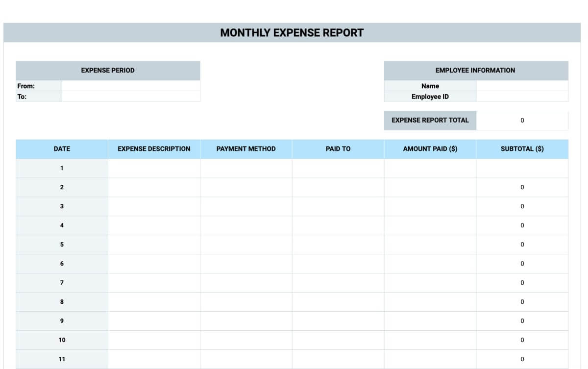The width and height of the screenshot is (588, 369).
Task: Click the amount paid cell in row 7
Action: (430, 283)
